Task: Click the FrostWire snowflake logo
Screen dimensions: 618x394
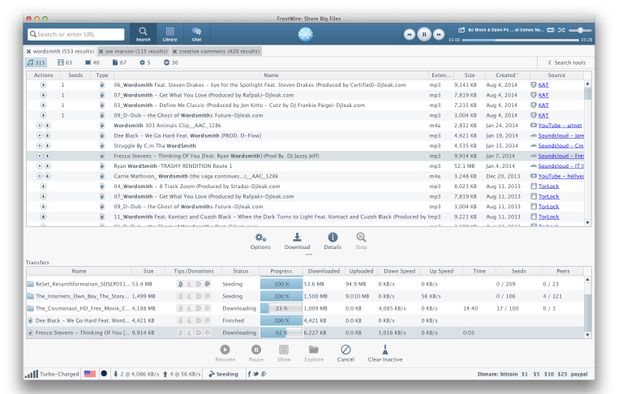Action: (x=305, y=34)
